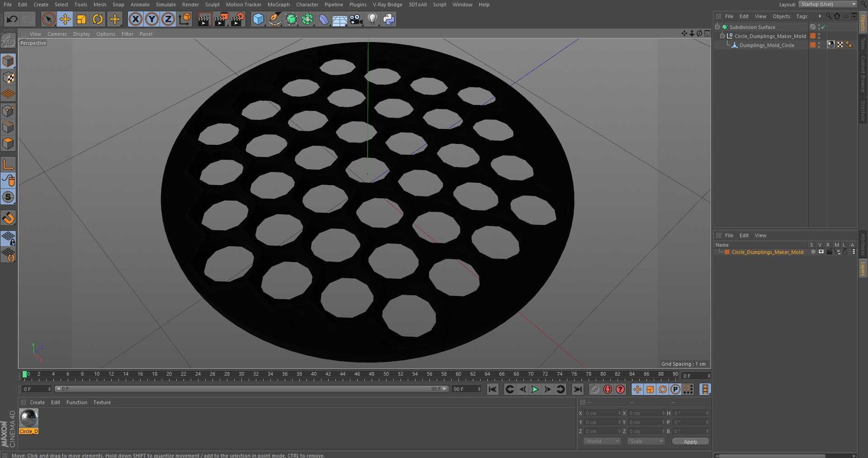Open the Objects manager Tags menu
Screen dimensions: 868x458
802,16
